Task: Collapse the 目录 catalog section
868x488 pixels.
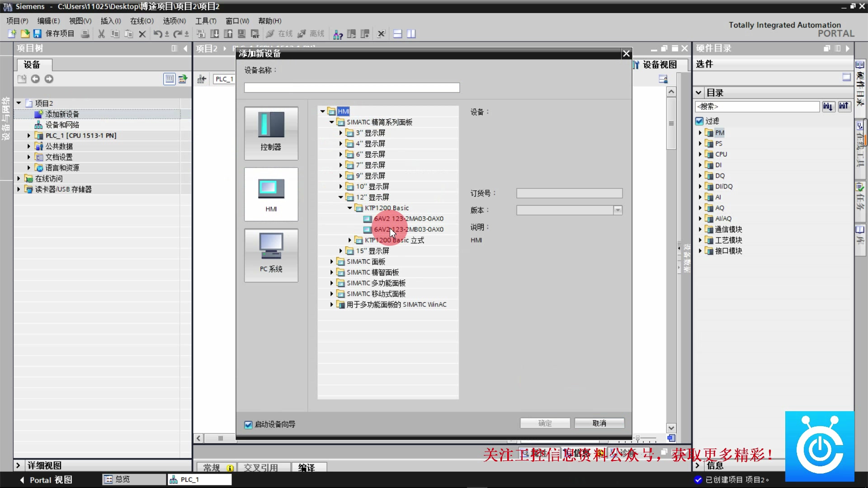Action: (x=698, y=93)
